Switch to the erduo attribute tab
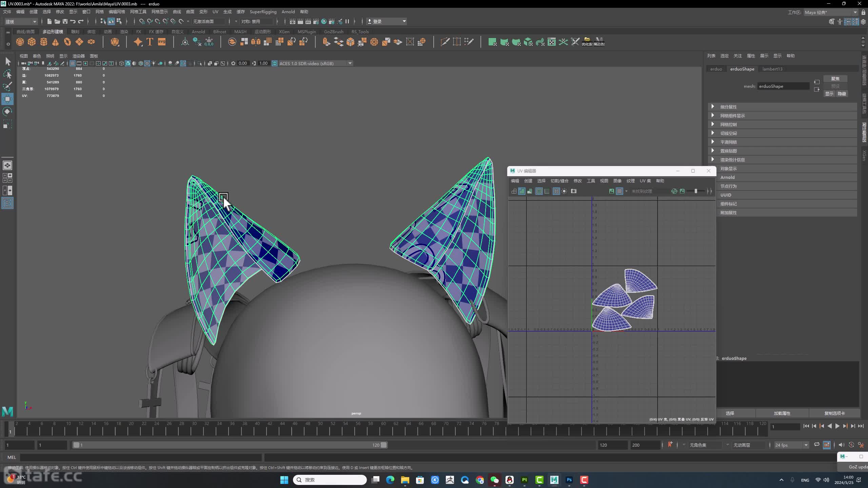868x488 pixels. coord(716,69)
